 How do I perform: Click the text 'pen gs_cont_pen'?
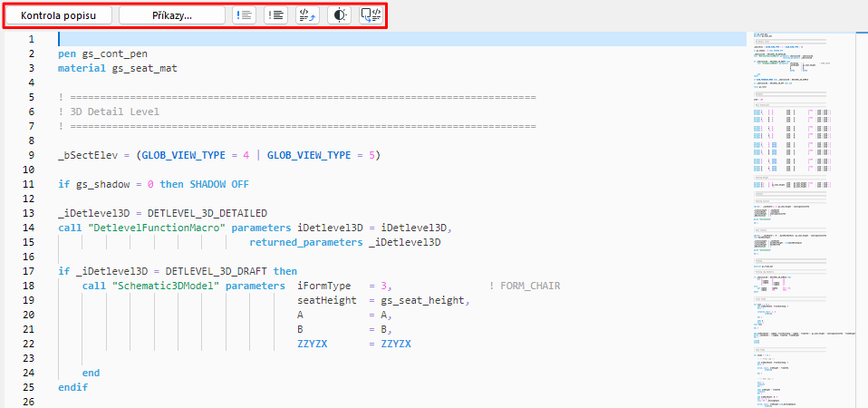tap(103, 53)
